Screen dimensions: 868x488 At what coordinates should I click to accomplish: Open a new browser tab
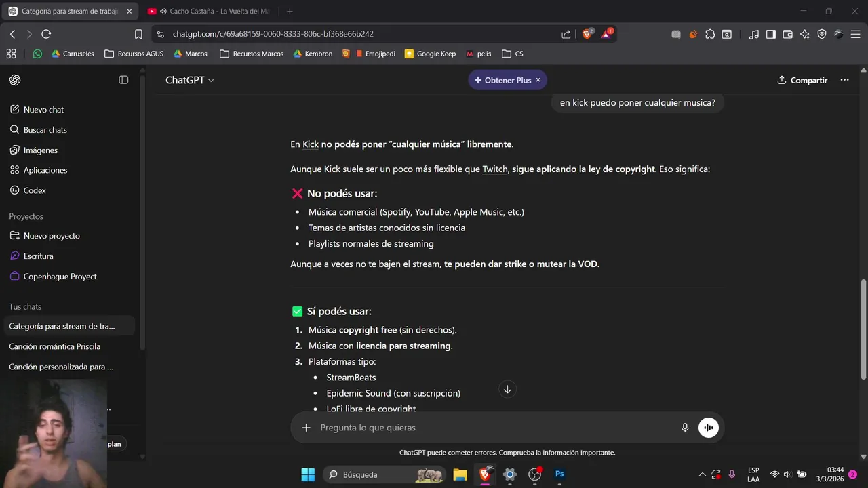click(290, 12)
